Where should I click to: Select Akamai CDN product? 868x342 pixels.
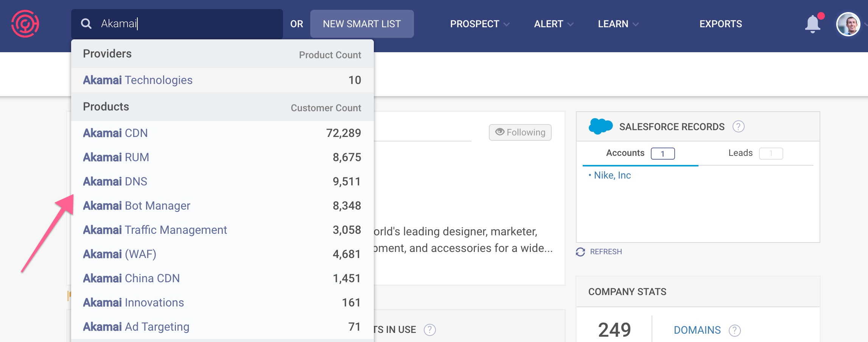[x=222, y=133]
